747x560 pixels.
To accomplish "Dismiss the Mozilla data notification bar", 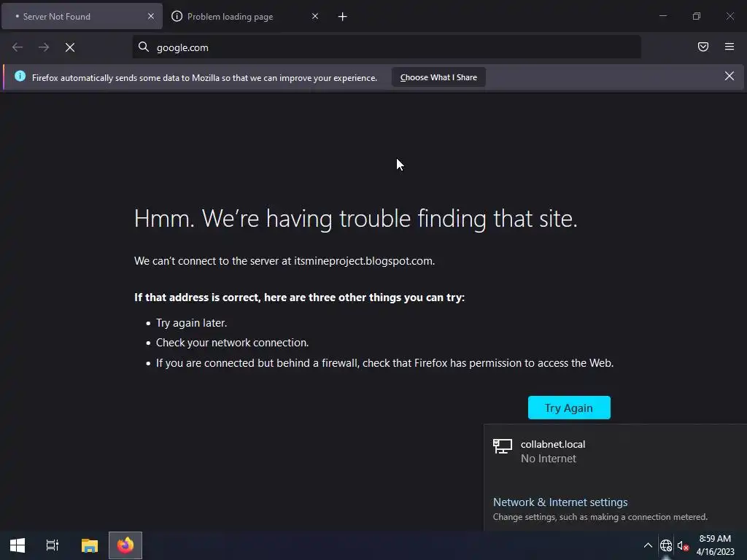I will [x=729, y=76].
